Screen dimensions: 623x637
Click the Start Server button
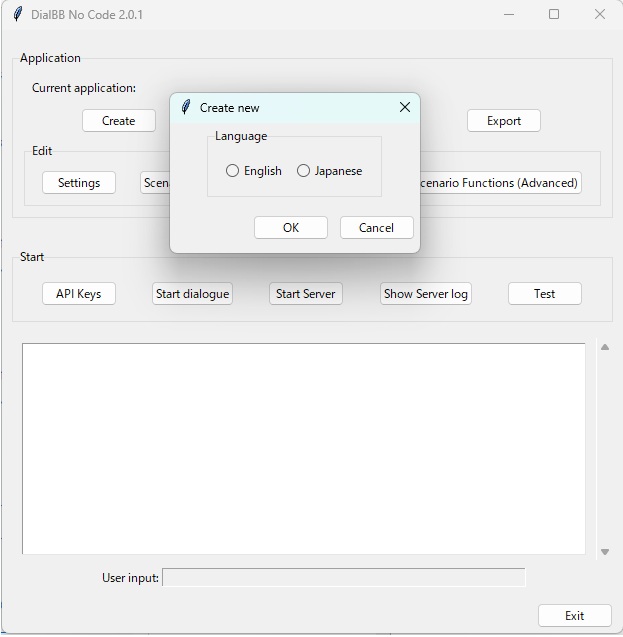[x=306, y=294]
